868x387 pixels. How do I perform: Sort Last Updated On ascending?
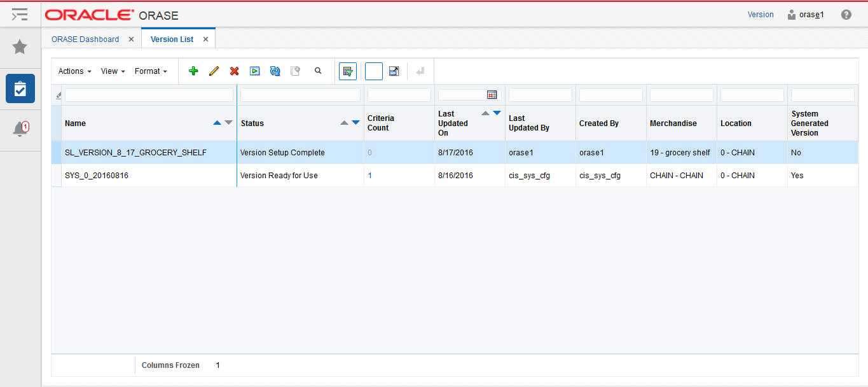[x=486, y=113]
